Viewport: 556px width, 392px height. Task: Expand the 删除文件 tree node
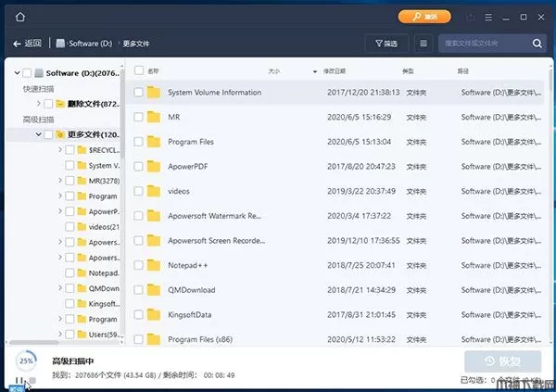pos(36,104)
